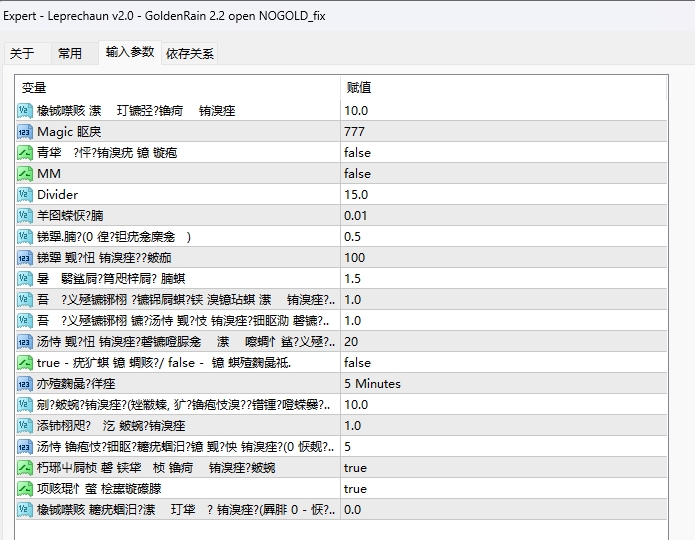The height and width of the screenshot is (540, 695).
Task: Select the 'true - ... / false -' parameter name
Action: coord(164,363)
